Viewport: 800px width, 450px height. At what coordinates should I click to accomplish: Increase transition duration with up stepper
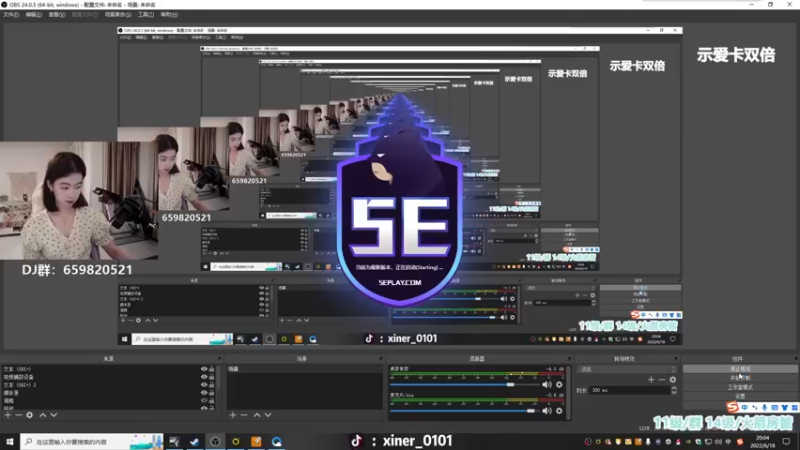(x=674, y=388)
